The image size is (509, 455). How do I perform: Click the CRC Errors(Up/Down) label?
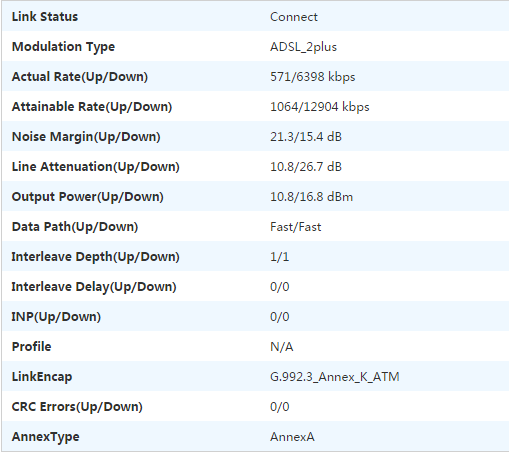click(x=77, y=407)
